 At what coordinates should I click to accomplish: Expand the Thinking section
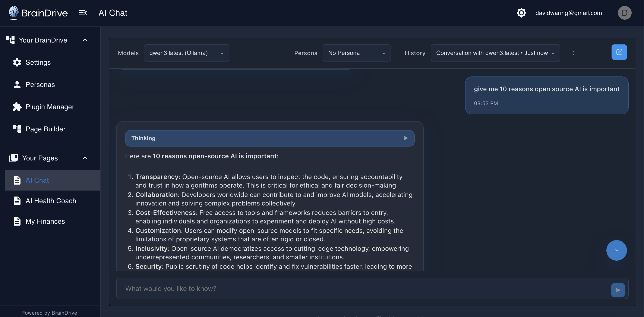point(269,138)
